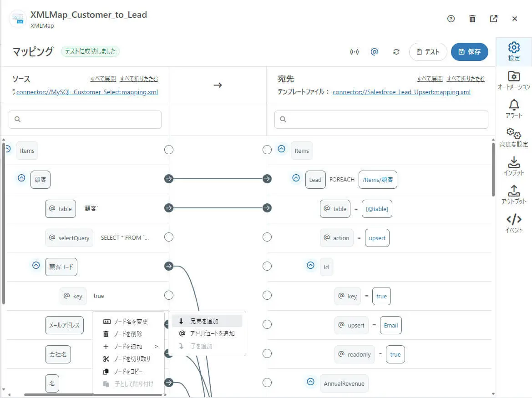Open the オートメーション sidebar tab
The width and height of the screenshot is (532, 398).
[514, 81]
